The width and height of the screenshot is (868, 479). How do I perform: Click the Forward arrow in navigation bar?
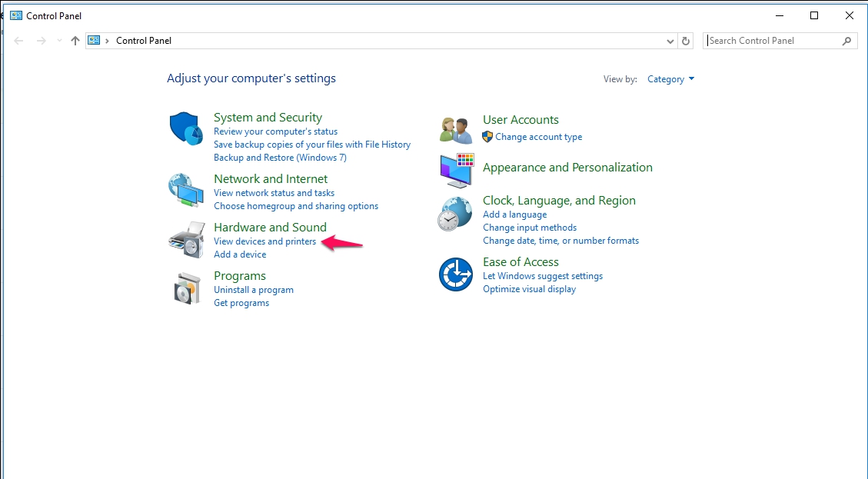[x=41, y=41]
